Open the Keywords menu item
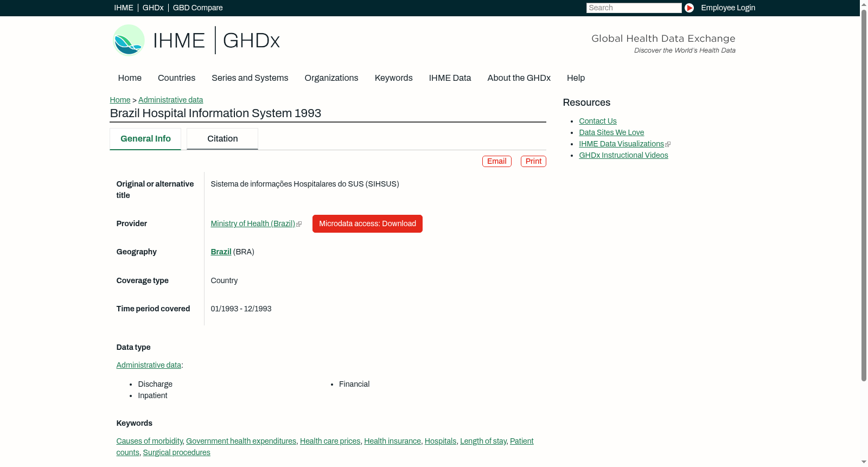The height and width of the screenshot is (467, 868). 393,78
